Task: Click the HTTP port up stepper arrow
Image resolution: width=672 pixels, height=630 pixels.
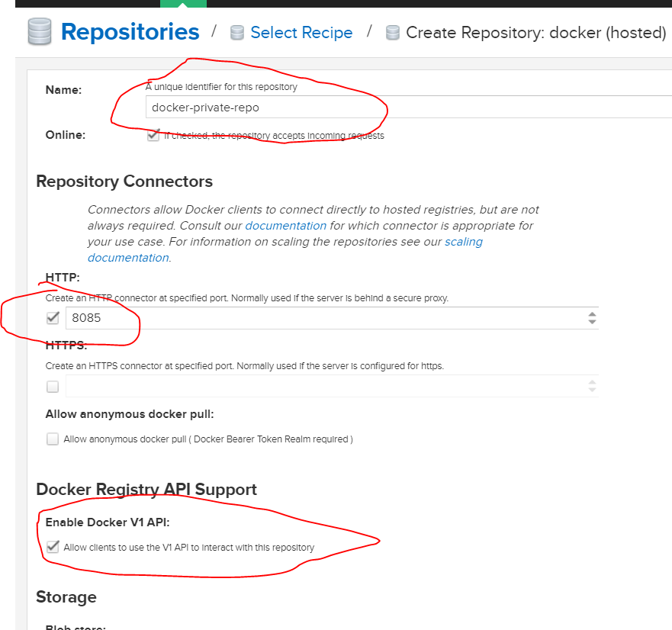Action: coord(592,314)
